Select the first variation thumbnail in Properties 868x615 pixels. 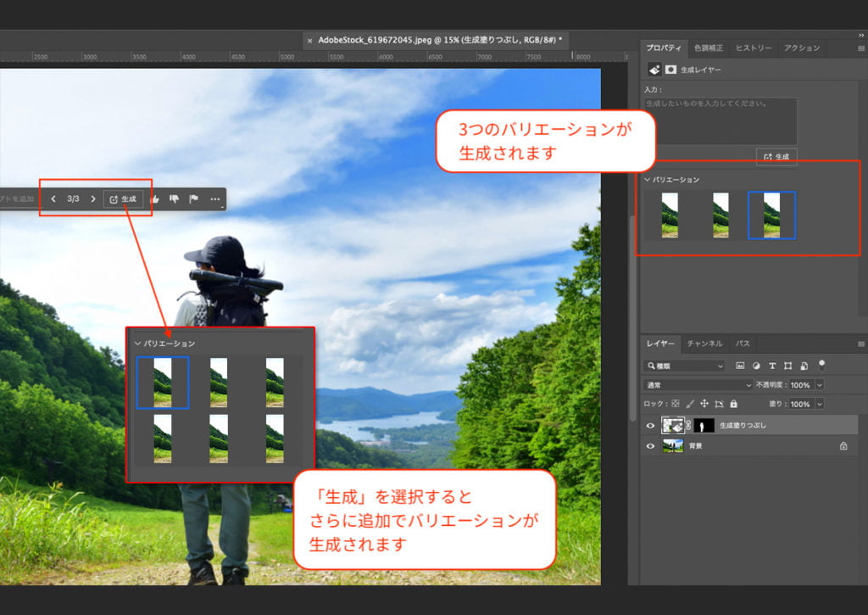click(x=670, y=215)
